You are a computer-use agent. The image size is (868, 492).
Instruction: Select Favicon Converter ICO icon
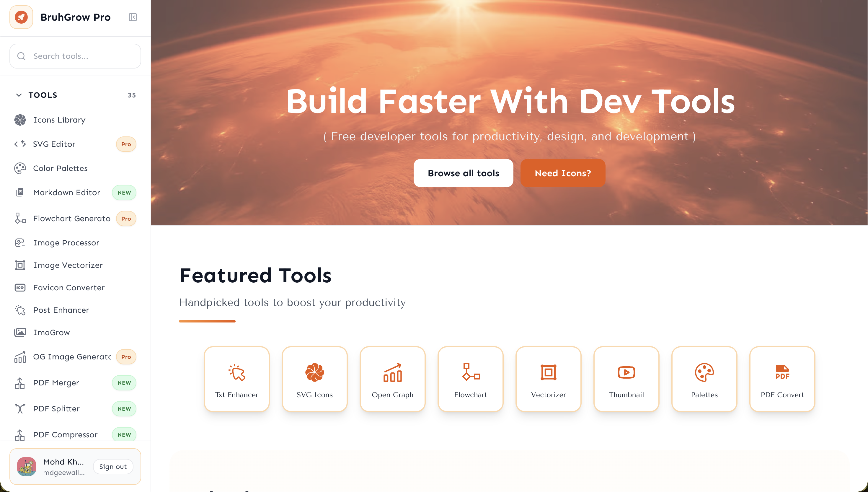[20, 288]
